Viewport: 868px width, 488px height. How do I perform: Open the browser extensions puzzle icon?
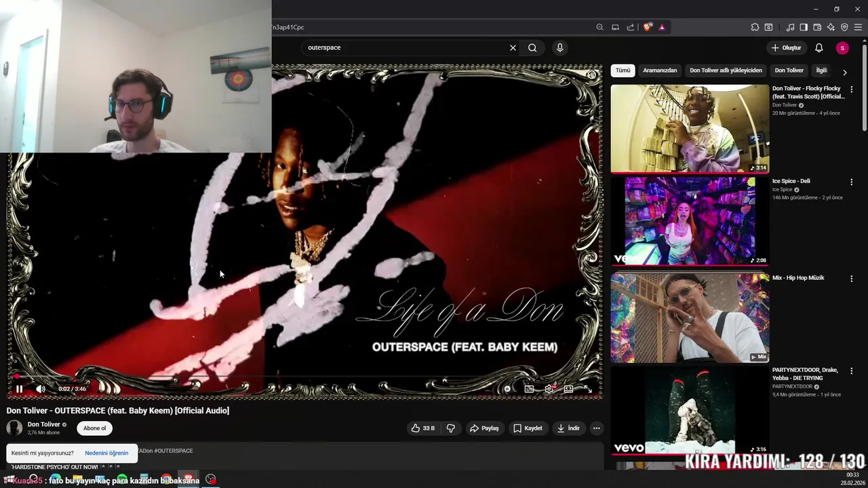(755, 27)
